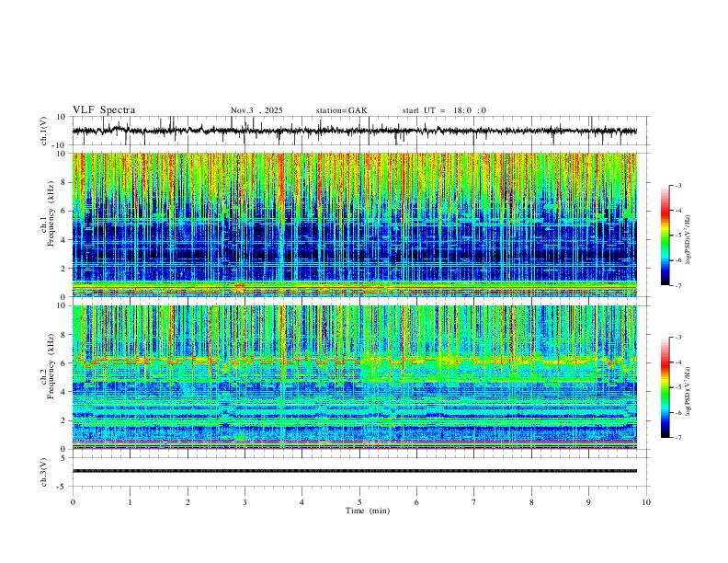Click the '9' tick on time axis

(x=588, y=502)
